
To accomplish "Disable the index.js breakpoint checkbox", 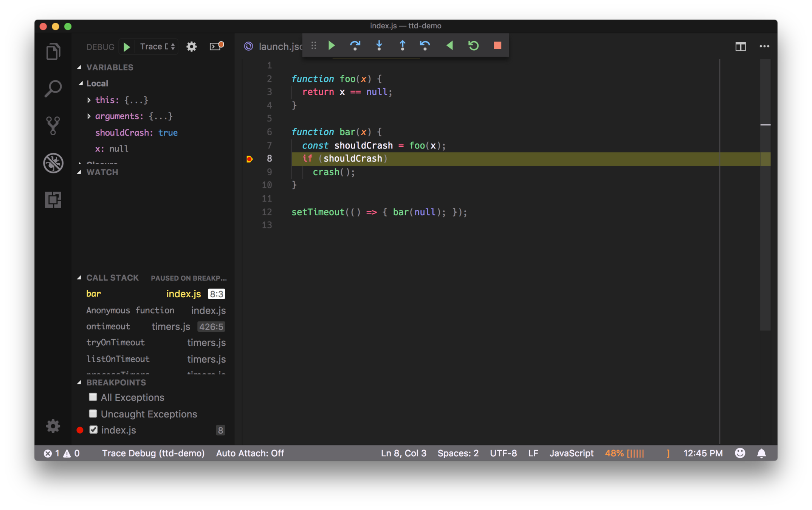I will [93, 430].
